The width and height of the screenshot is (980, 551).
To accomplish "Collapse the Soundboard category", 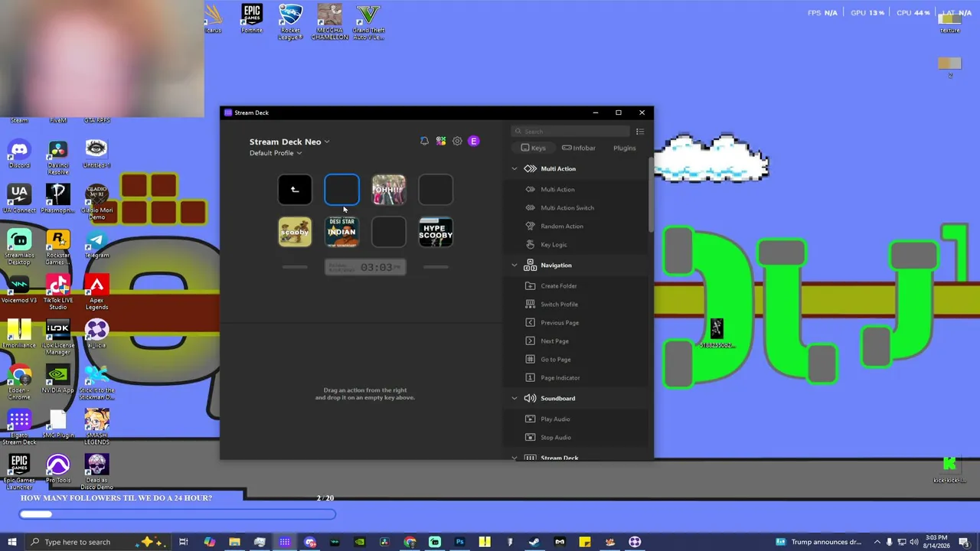I will click(x=514, y=398).
